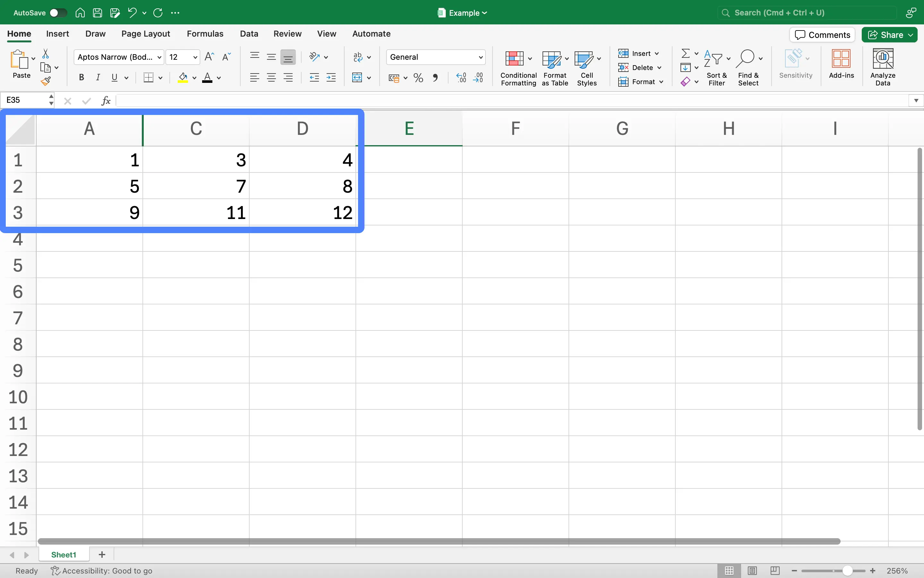Switch to the Formulas tab
The width and height of the screenshot is (924, 578).
(x=205, y=34)
